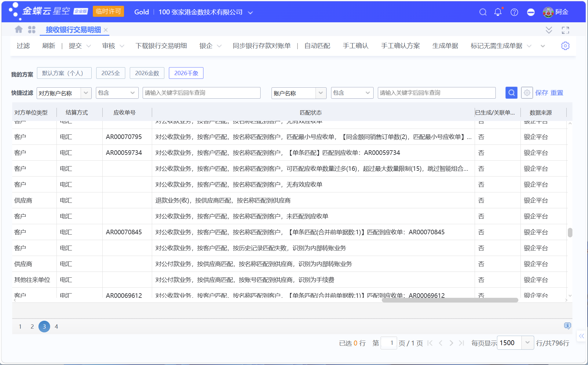The width and height of the screenshot is (588, 365).
Task: Expand the 审核 dropdown arrow
Action: click(x=122, y=46)
